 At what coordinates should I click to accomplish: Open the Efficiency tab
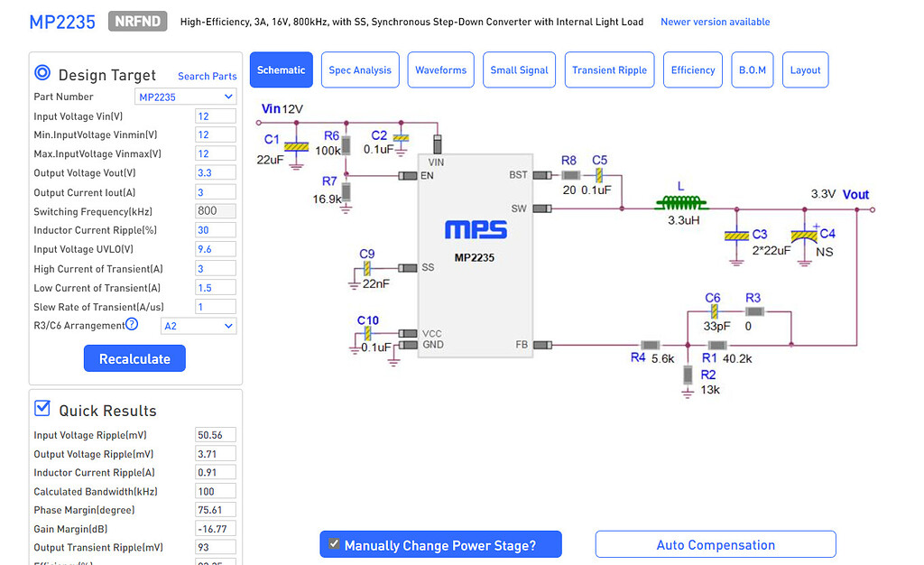click(693, 70)
